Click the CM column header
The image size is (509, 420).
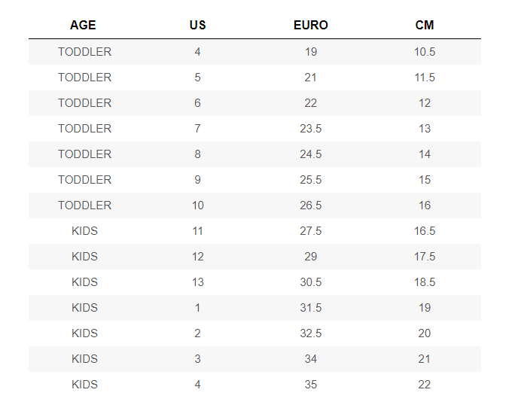[x=425, y=25]
